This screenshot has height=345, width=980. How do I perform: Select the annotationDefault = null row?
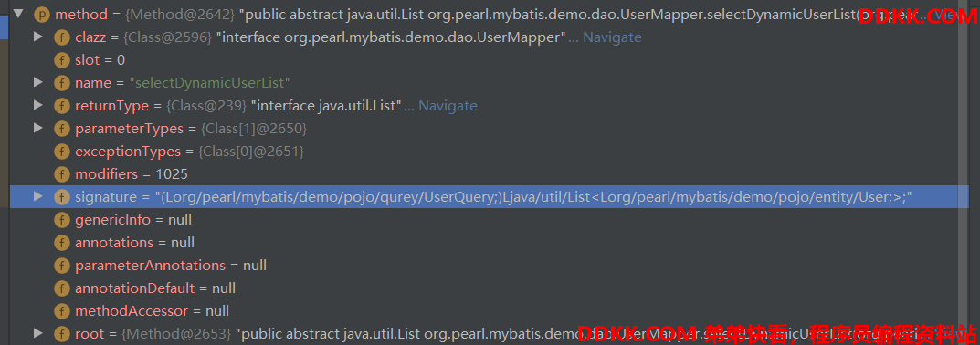pyautogui.click(x=489, y=288)
